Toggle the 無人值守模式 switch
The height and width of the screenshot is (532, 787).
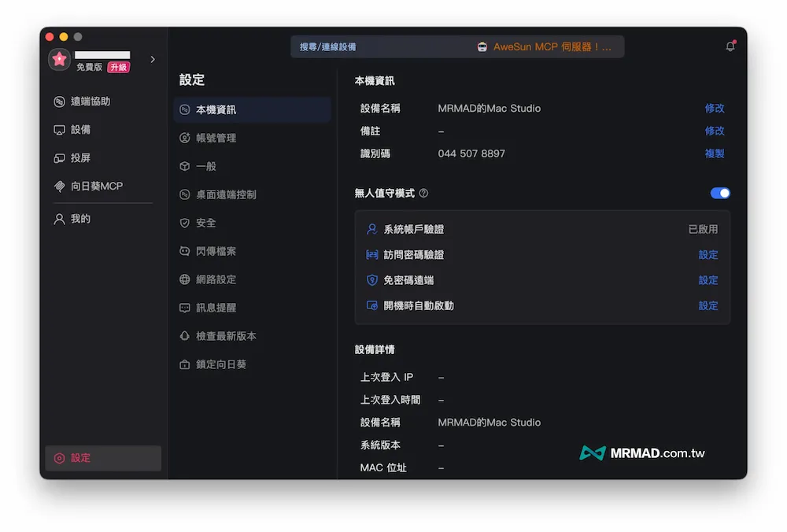pos(720,194)
